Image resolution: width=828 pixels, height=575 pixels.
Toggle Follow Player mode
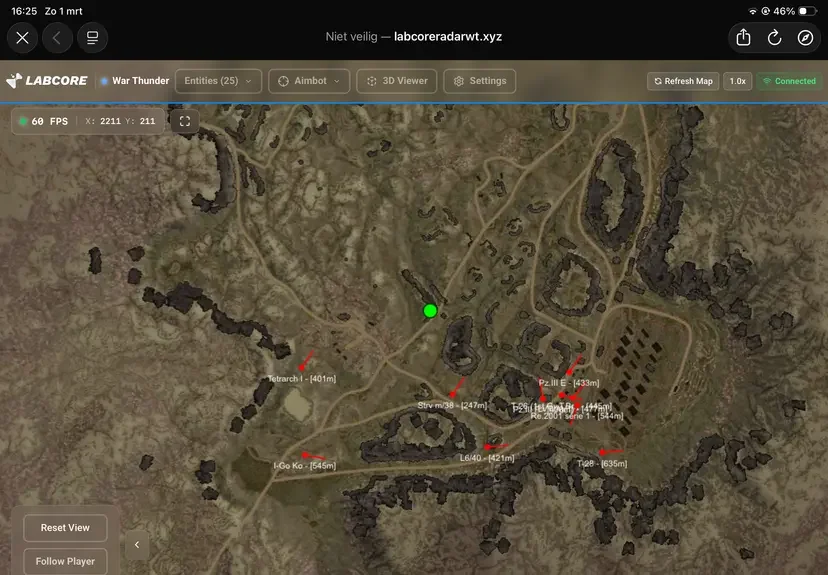(65, 561)
